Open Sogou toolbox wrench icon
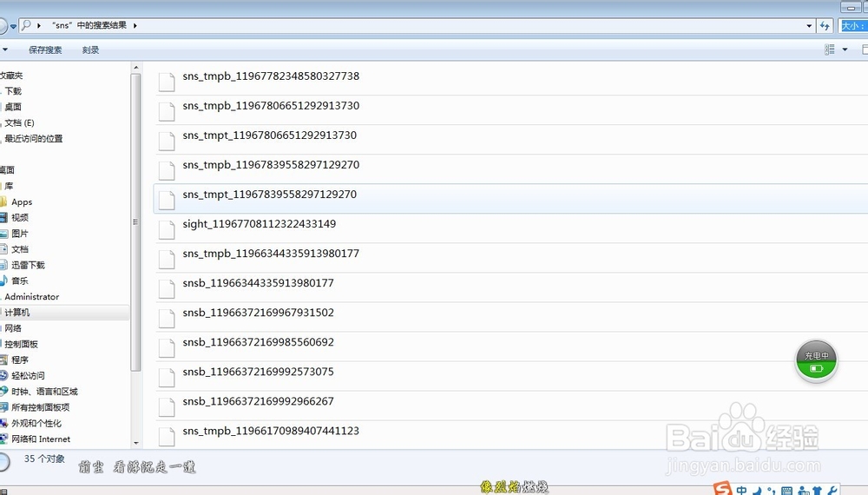Viewport: 868px width, 495px height. pos(832,491)
